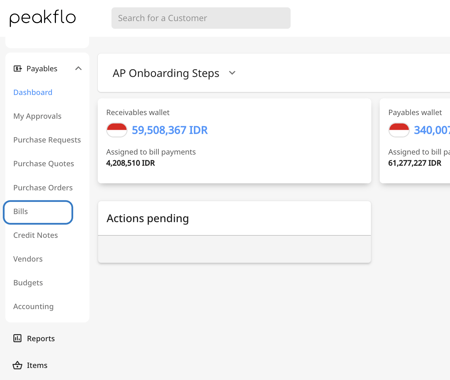Open Purchase Requests
450x380 pixels.
(x=47, y=140)
